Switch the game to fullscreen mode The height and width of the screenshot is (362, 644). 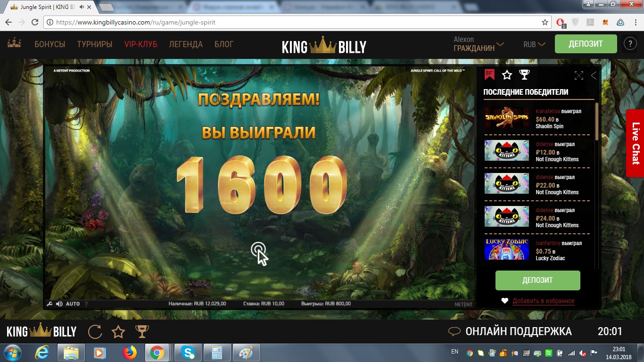pos(579,75)
